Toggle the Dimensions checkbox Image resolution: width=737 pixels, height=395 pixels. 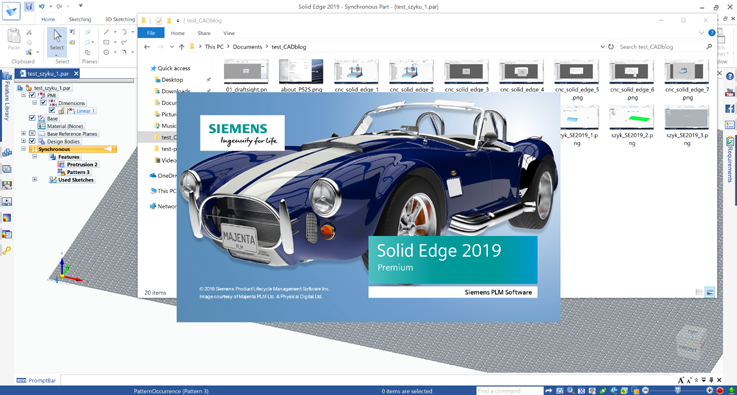click(43, 103)
